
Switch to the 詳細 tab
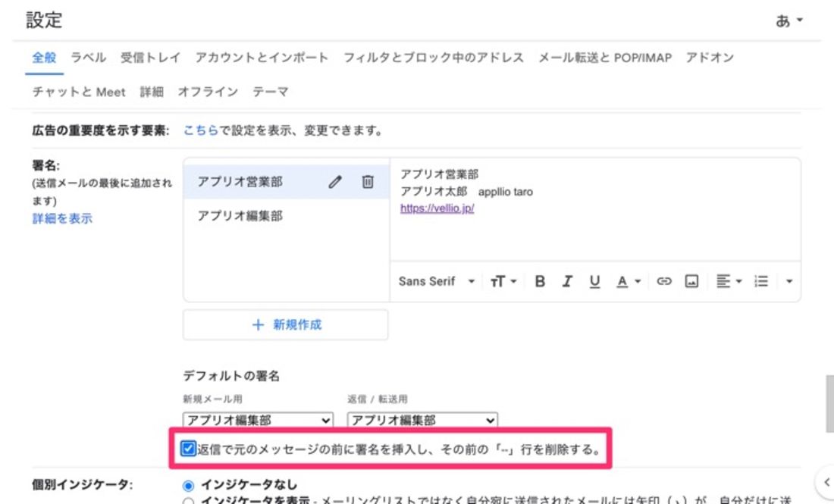pyautogui.click(x=152, y=92)
